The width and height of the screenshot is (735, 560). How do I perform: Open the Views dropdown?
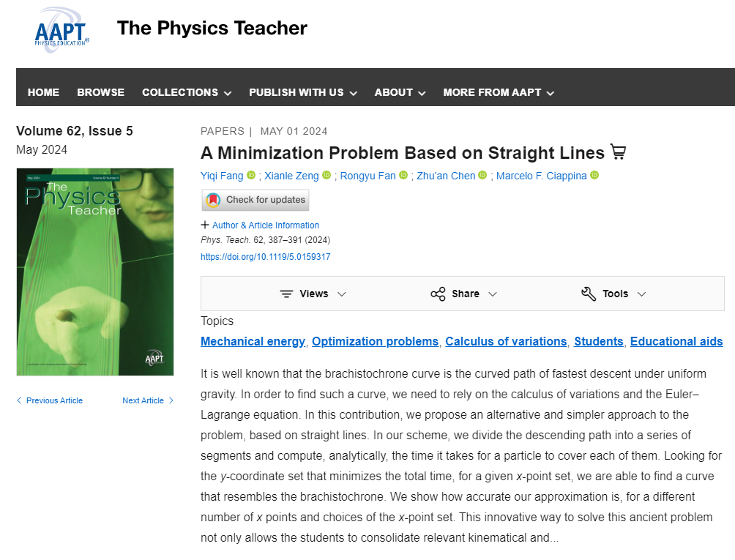coord(313,294)
